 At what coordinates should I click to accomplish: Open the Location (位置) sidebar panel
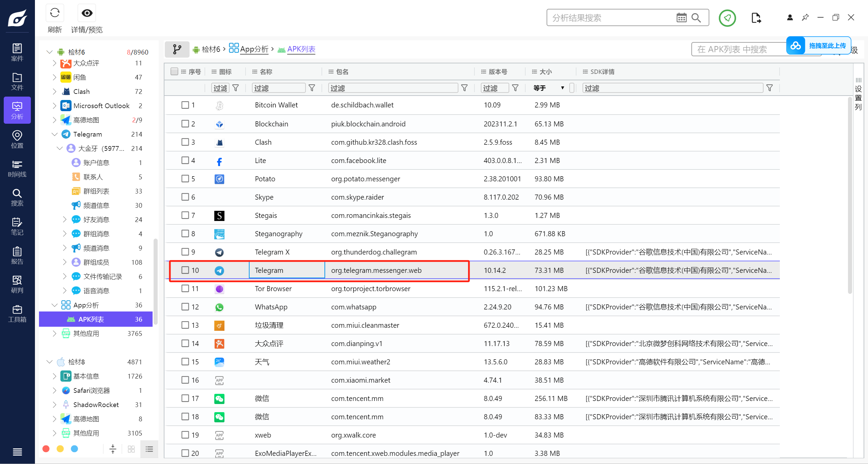[17, 139]
